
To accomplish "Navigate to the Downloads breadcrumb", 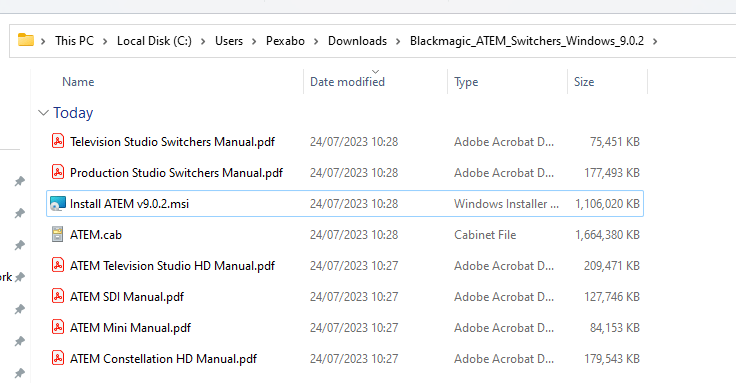I will click(357, 41).
